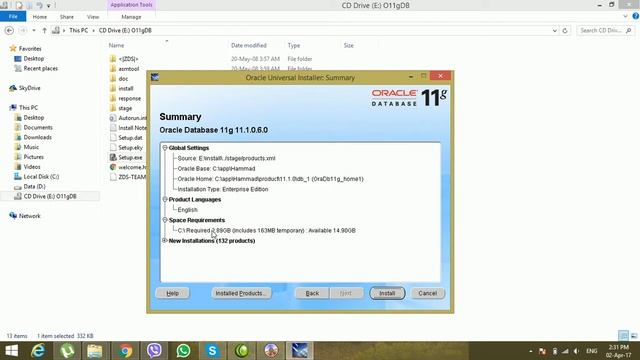Viewport: 640px width, 360px height.
Task: Select the Setup.exe file icon
Action: click(x=113, y=157)
